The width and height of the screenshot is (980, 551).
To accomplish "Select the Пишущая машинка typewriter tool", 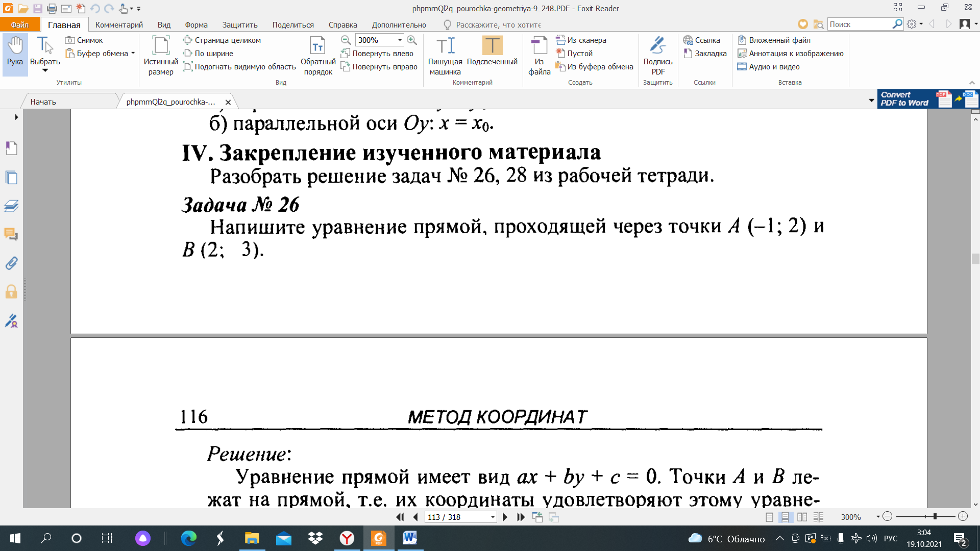I will click(445, 56).
